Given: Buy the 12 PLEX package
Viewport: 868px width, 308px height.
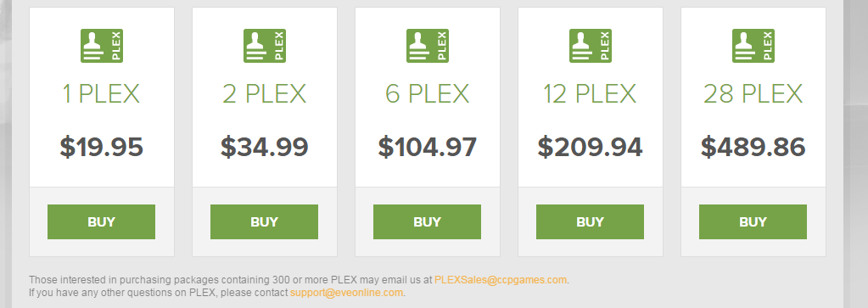Looking at the screenshot, I should tap(590, 221).
